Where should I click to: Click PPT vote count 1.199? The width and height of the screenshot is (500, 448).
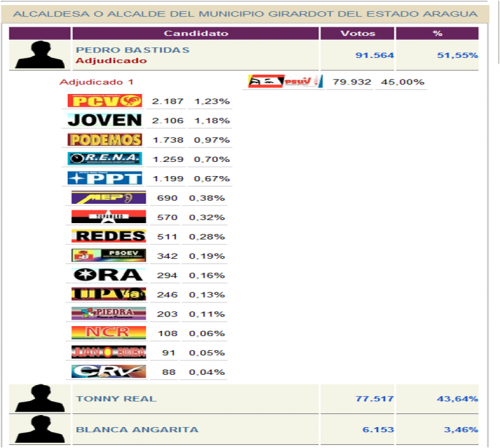click(x=168, y=179)
